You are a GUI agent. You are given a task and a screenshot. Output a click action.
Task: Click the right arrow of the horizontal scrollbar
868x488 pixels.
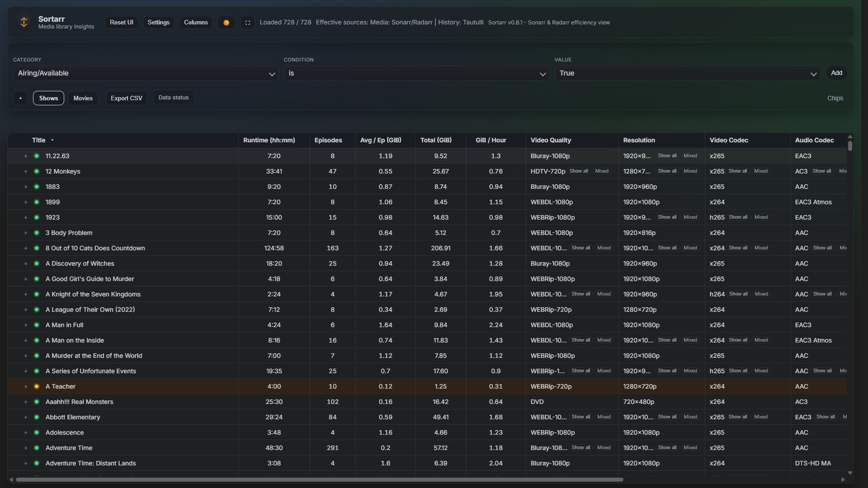(x=843, y=480)
